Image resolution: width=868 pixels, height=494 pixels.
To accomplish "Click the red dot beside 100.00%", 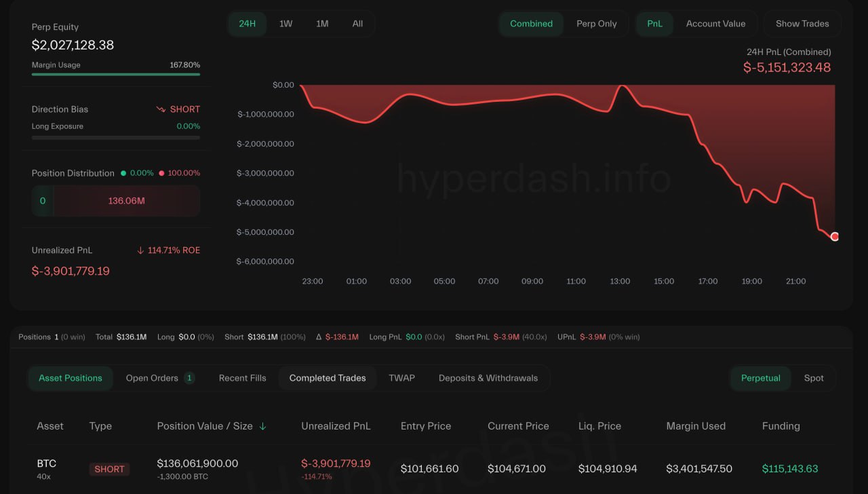I will [x=161, y=173].
